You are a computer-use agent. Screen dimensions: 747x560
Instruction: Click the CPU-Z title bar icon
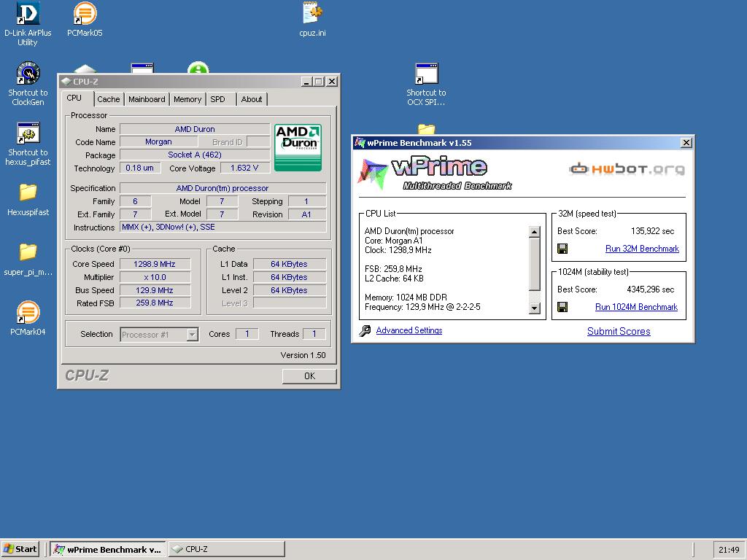[x=66, y=82]
